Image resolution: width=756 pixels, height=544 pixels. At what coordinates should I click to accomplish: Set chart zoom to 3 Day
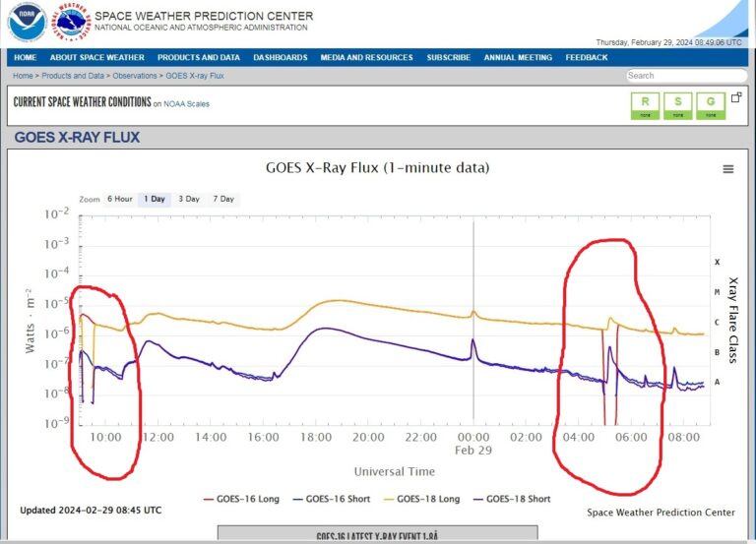[x=189, y=199]
